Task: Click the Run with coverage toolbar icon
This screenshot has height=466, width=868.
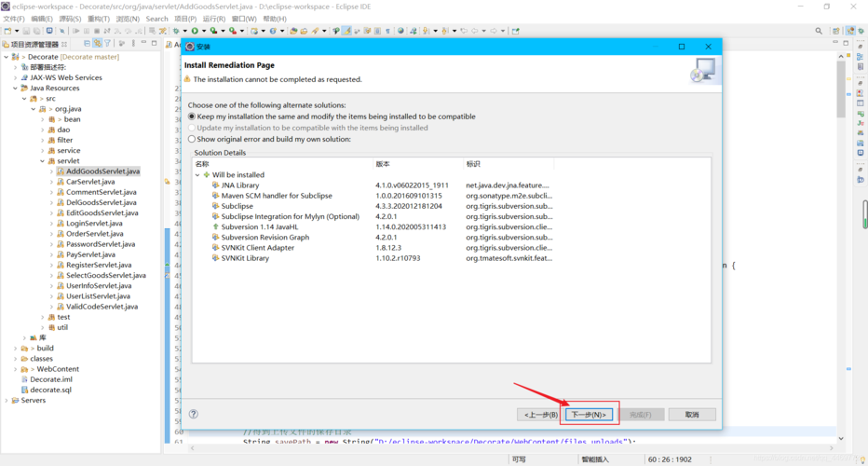Action: (213, 31)
